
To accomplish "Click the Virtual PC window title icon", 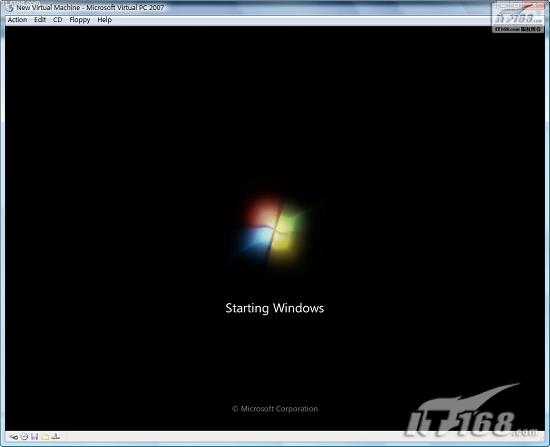I will 11,7.
